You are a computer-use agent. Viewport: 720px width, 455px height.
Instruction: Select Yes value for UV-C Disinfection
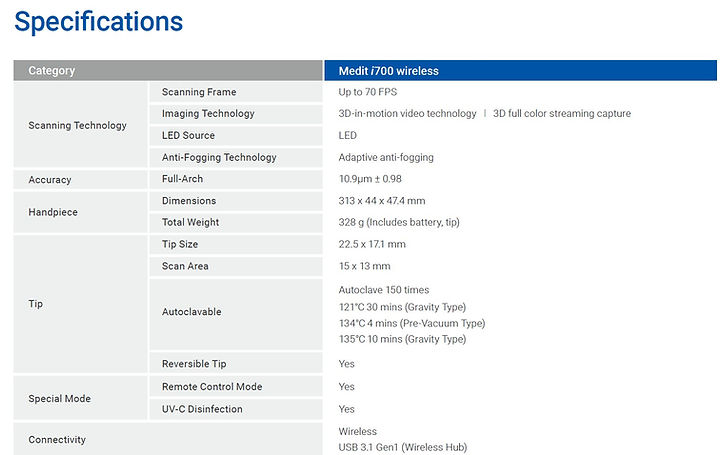[347, 409]
